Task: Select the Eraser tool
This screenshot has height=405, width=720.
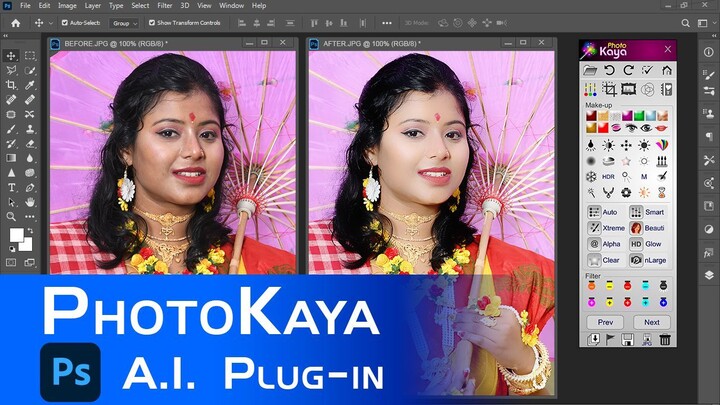Action: [x=30, y=144]
